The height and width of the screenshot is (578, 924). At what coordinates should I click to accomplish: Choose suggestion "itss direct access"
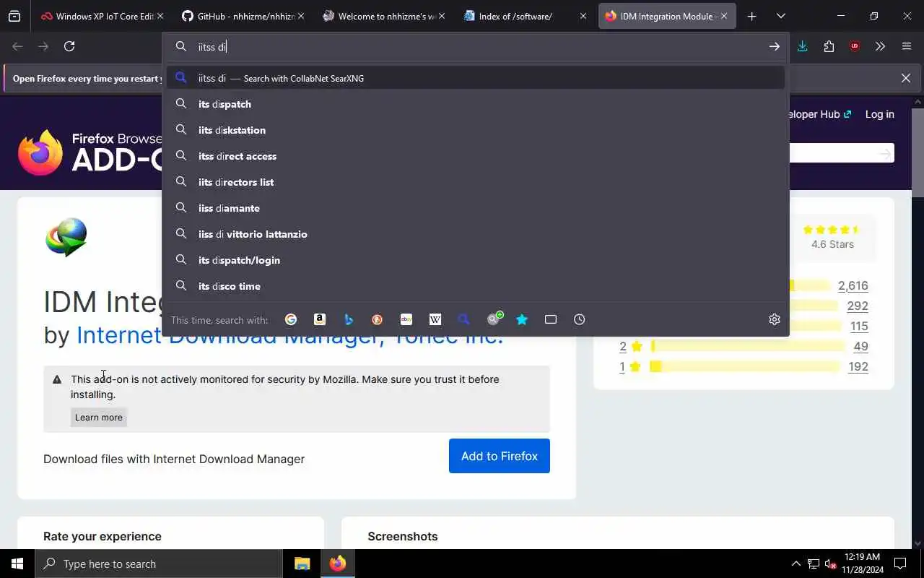[476, 156]
